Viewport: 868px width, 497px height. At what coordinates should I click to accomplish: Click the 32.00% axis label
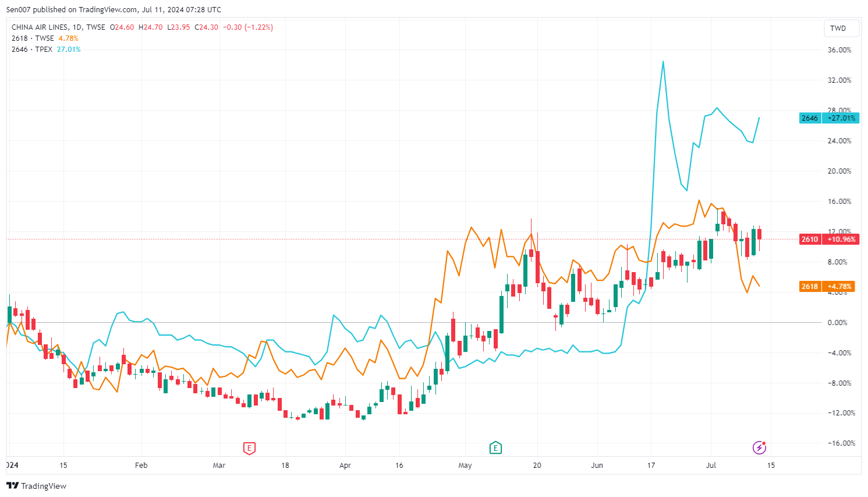click(839, 80)
